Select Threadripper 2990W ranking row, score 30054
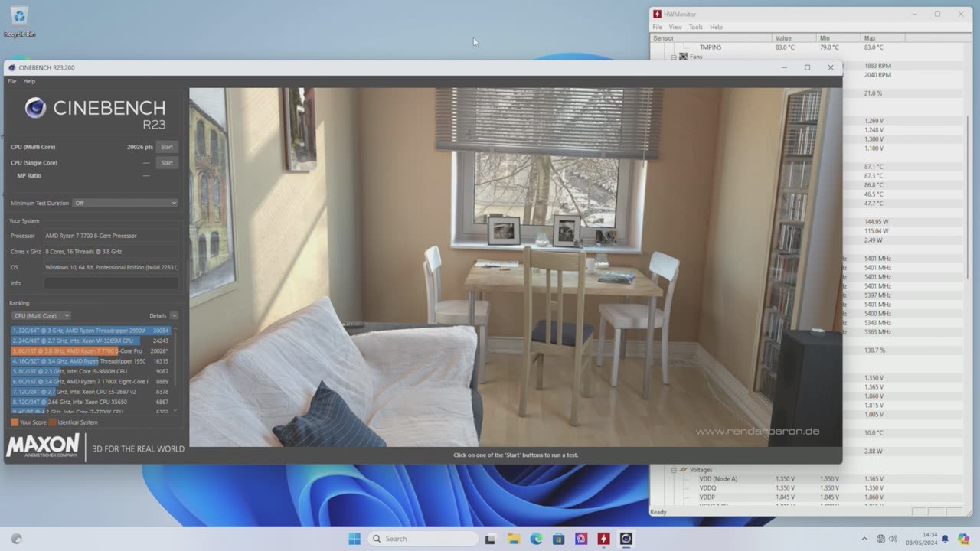980x551 pixels. [x=90, y=331]
